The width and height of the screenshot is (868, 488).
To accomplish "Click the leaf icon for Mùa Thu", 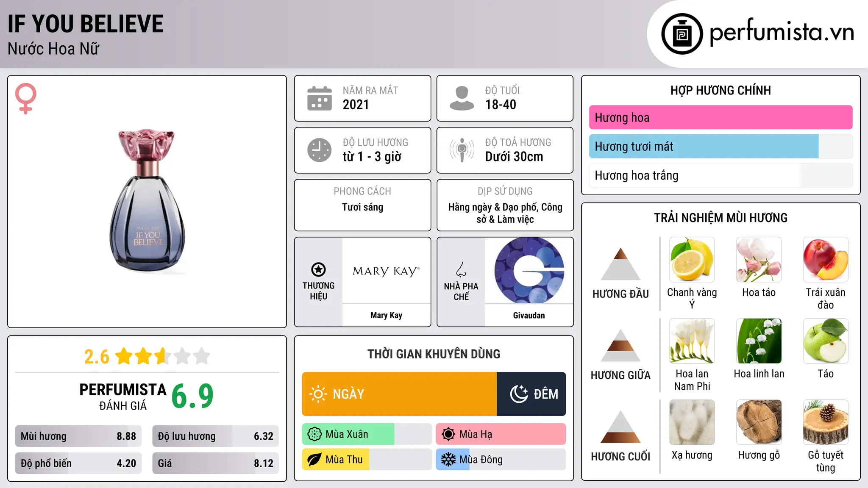I will pos(314,460).
